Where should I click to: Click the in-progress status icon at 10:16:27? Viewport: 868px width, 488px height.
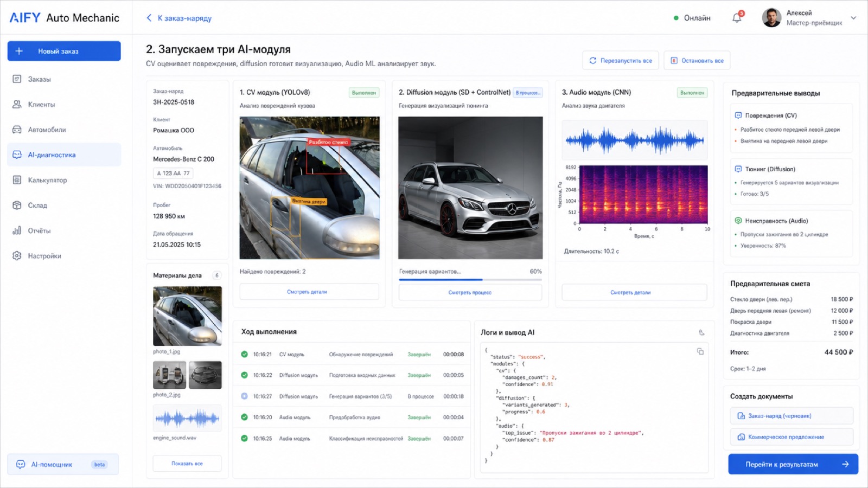(x=244, y=396)
